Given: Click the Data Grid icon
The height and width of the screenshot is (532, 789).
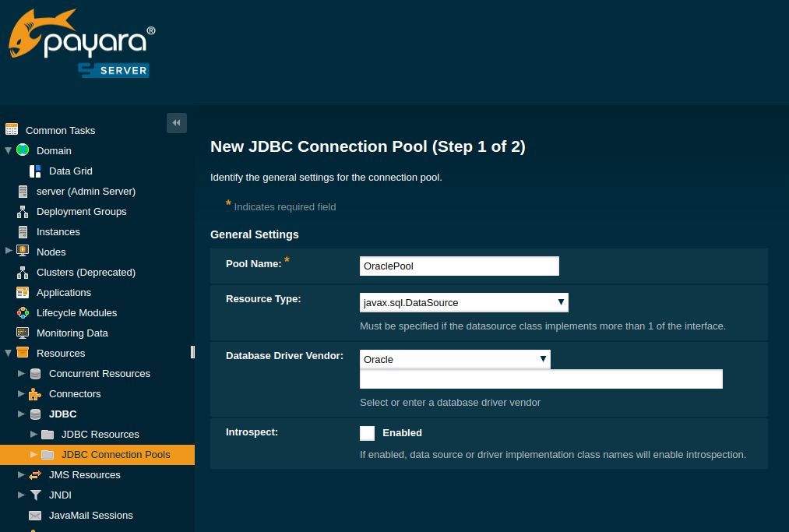Looking at the screenshot, I should 35,171.
